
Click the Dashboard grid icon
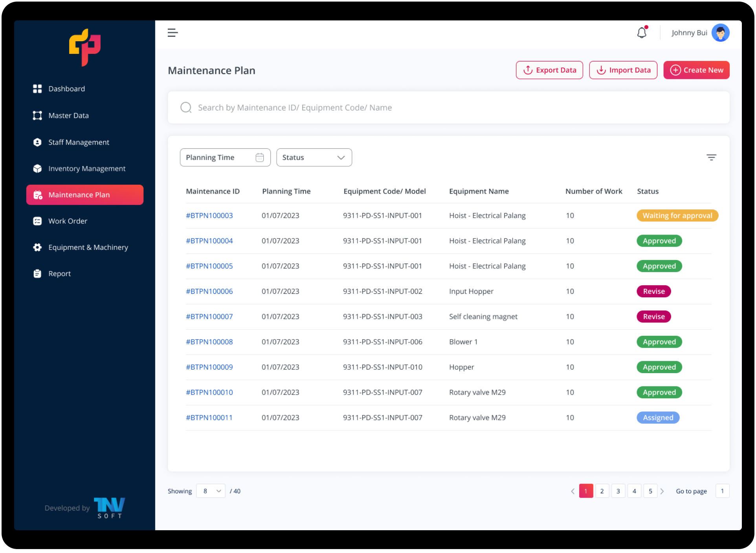[x=37, y=89]
